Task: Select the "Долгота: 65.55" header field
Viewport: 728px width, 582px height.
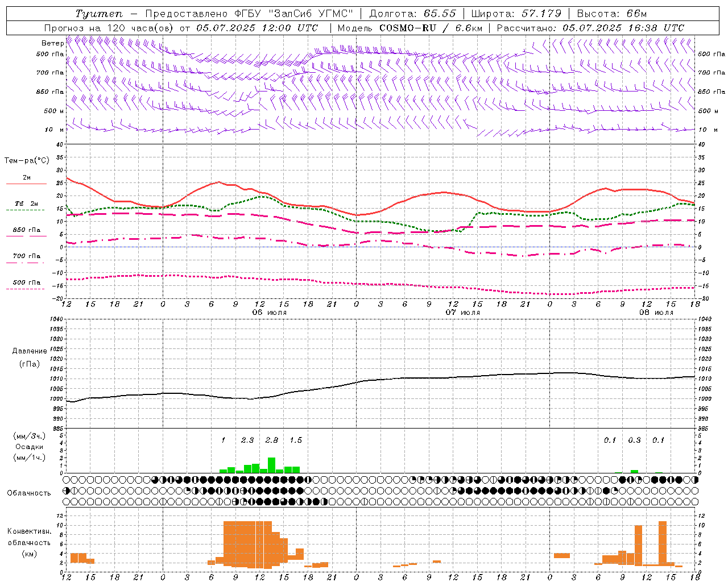Action: pos(412,14)
